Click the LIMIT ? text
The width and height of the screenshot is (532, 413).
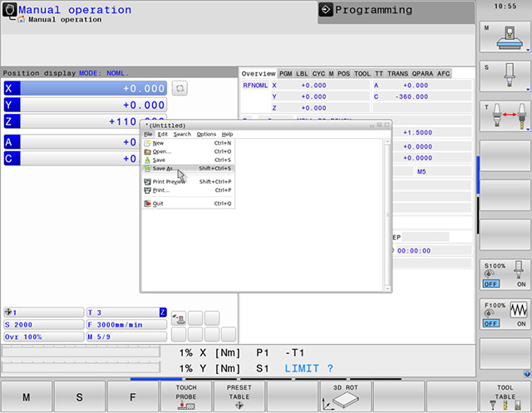click(308, 368)
